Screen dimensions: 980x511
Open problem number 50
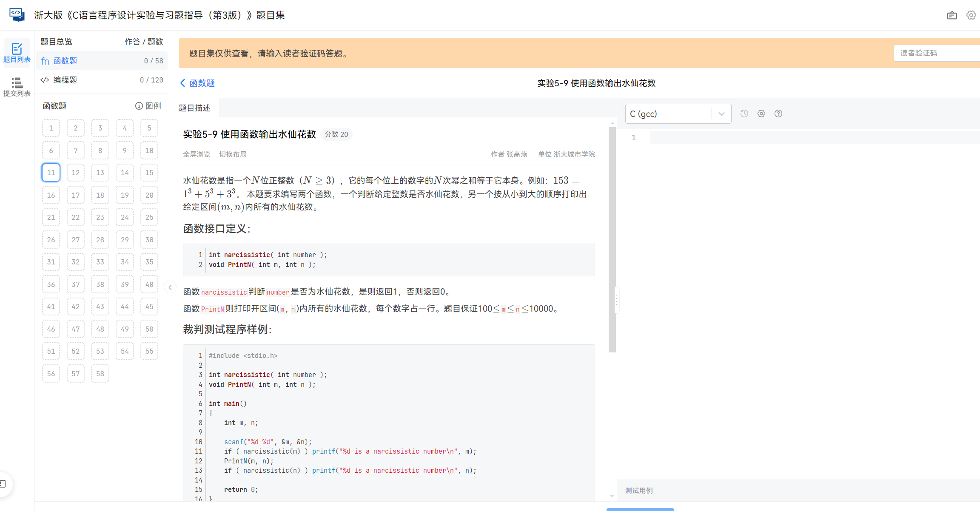149,329
